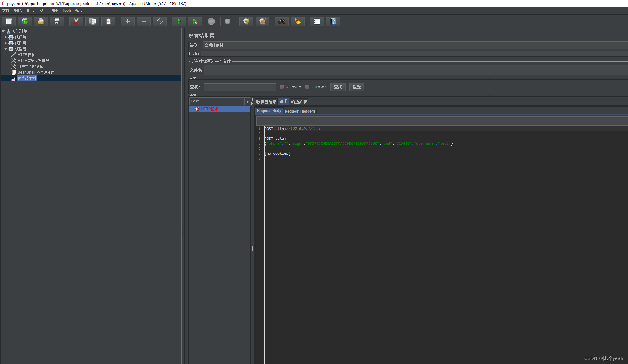Click Start no pauses icon

pos(195,21)
